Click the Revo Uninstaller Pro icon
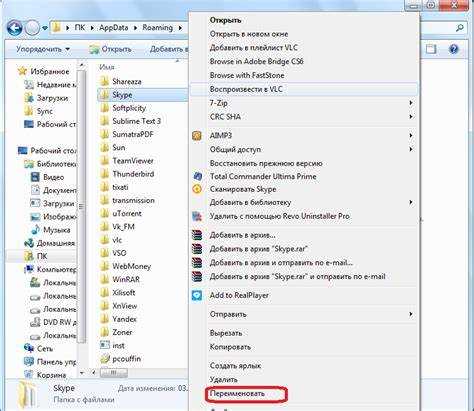The width and height of the screenshot is (474, 411). pos(197,216)
